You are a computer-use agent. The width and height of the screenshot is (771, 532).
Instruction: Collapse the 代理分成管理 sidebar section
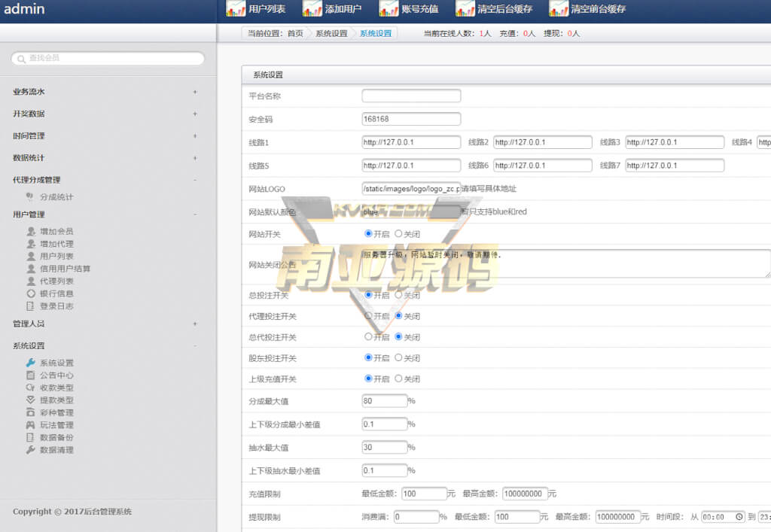click(x=195, y=181)
